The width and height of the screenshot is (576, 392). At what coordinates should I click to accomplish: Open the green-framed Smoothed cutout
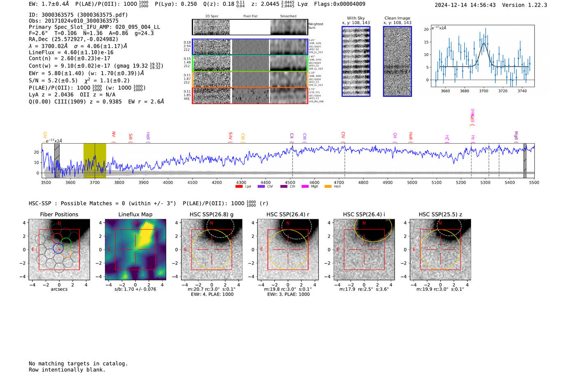pos(288,63)
